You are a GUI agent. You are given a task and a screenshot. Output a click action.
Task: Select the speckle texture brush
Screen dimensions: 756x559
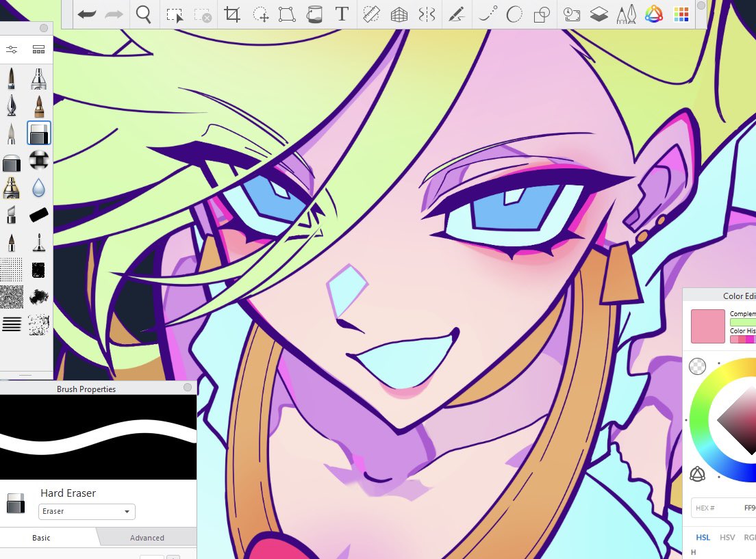coord(38,324)
